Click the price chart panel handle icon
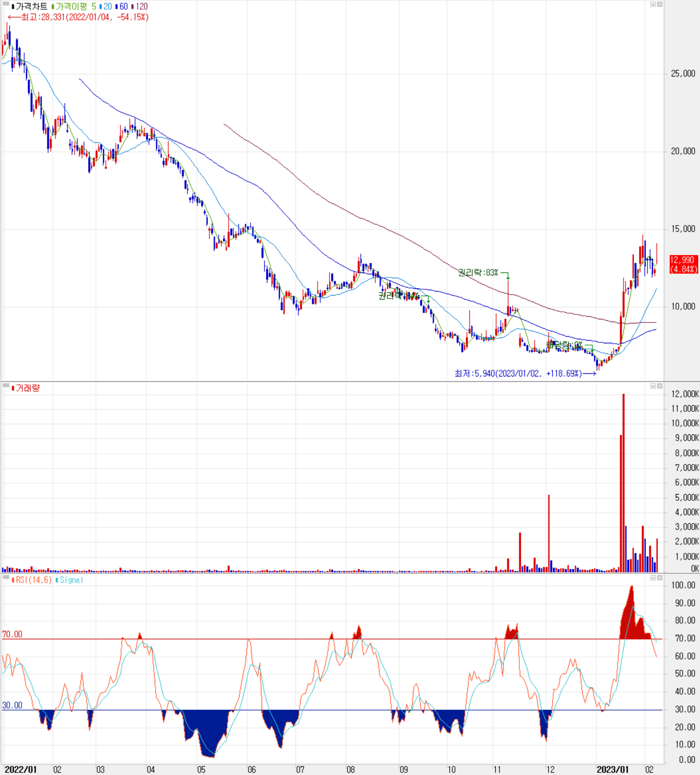The width and height of the screenshot is (700, 775). coord(6,4)
